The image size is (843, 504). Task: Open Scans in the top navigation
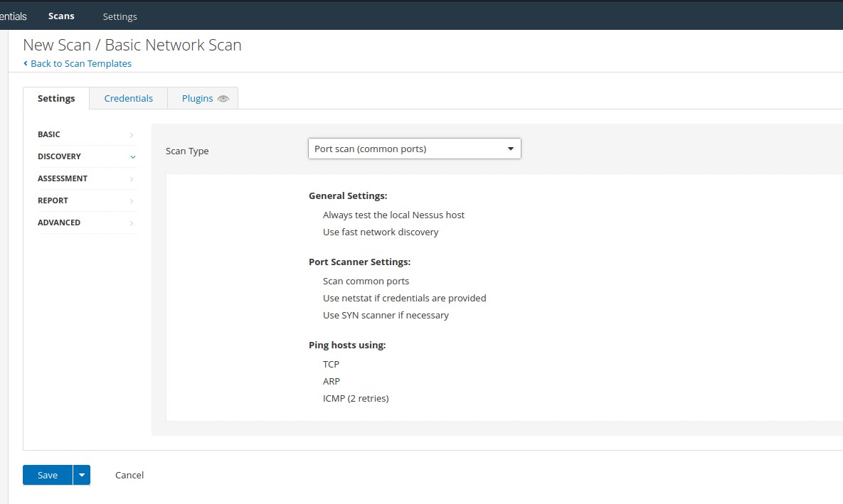(61, 16)
